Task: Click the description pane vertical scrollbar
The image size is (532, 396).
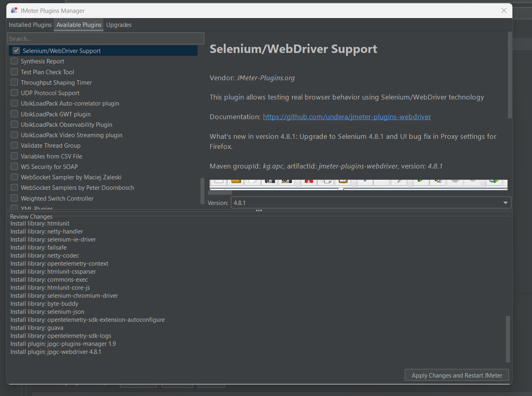Action: pyautogui.click(x=510, y=75)
